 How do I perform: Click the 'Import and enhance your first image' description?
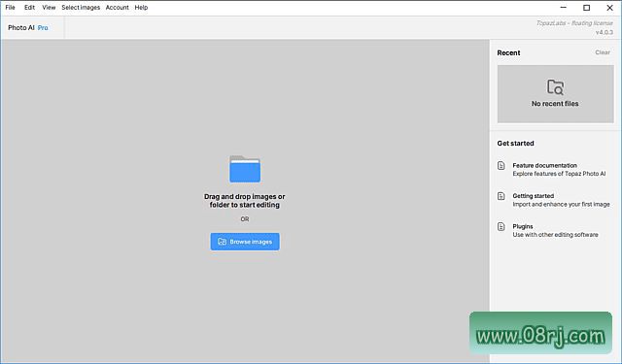point(562,205)
